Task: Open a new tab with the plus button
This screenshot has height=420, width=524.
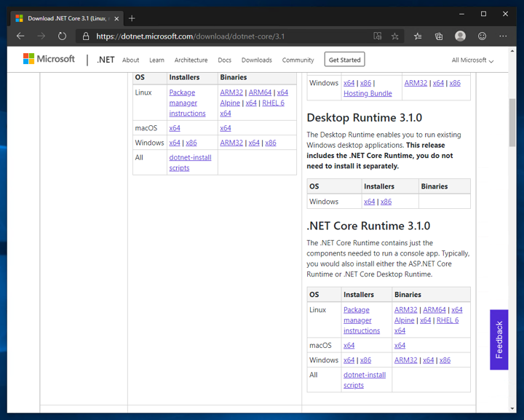Action: (x=132, y=18)
